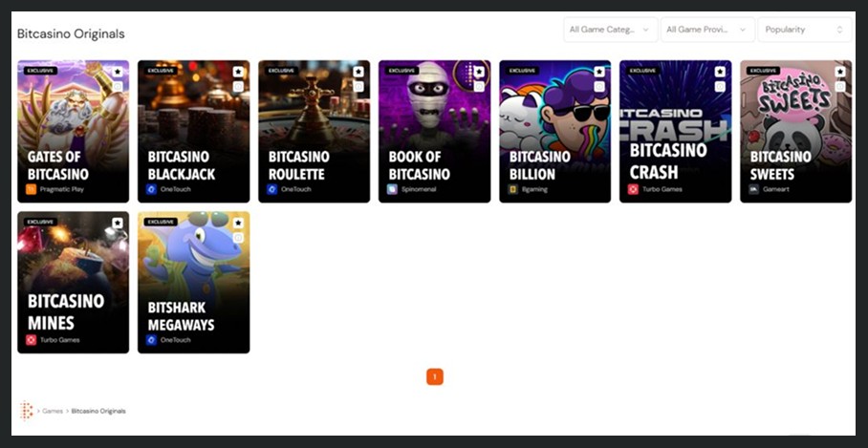
Task: Click OneTouch icon under Bitshark Megaways
Action: click(151, 340)
